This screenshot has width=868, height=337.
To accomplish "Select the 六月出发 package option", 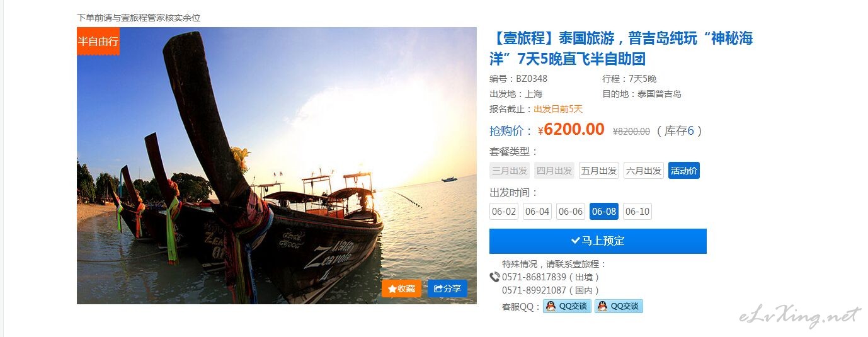I will (644, 171).
